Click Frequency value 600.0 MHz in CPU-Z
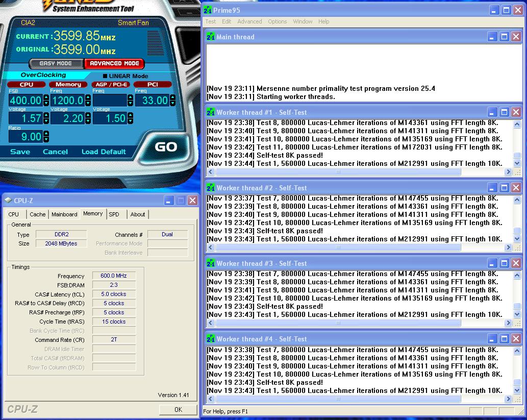 click(114, 276)
